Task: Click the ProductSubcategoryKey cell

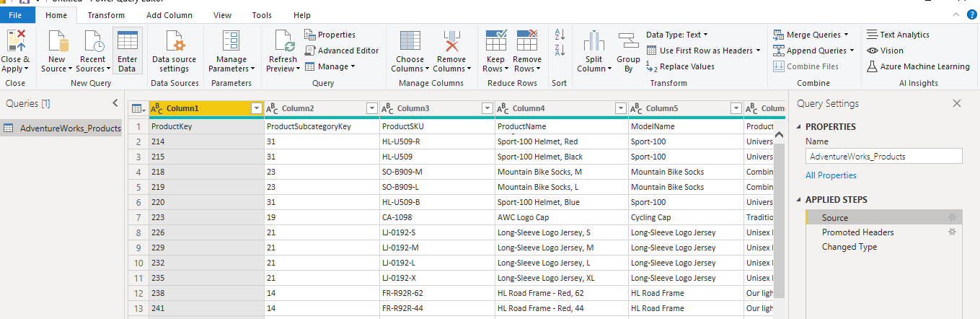Action: coord(322,126)
